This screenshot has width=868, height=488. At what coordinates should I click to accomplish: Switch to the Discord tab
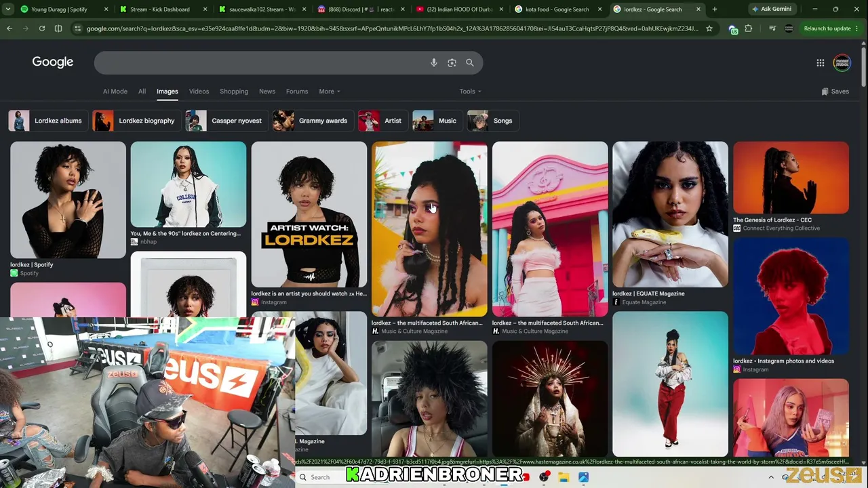pyautogui.click(x=361, y=9)
